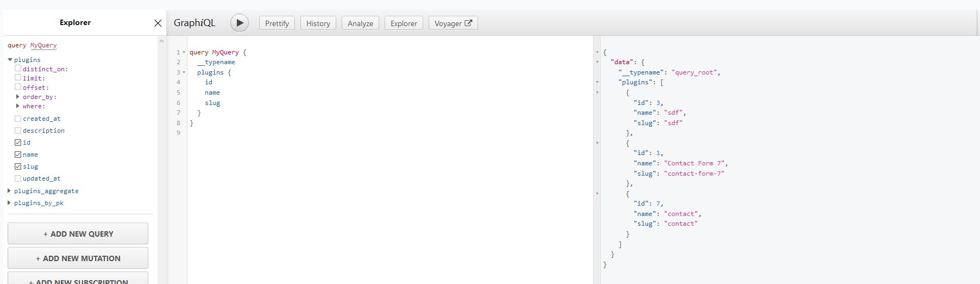Close the Explorer panel with X
The height and width of the screenshot is (284, 980).
click(158, 23)
